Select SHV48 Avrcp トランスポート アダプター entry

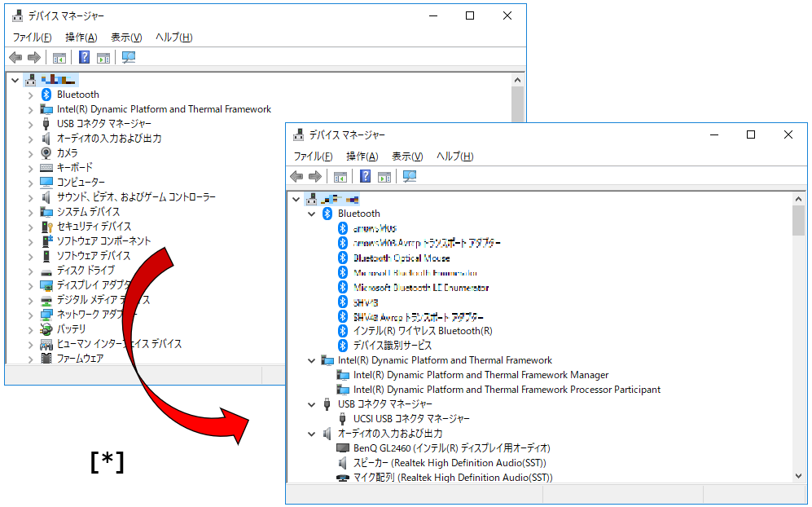[x=419, y=317]
